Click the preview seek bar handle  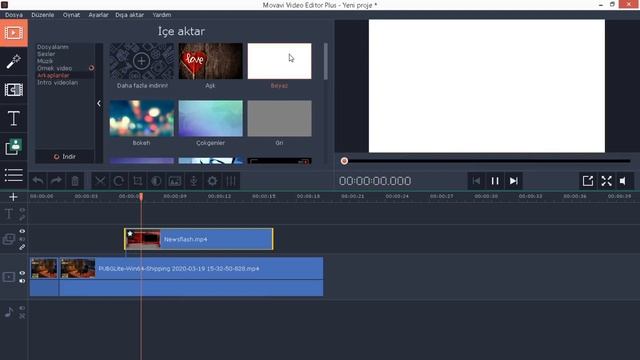coord(344,161)
